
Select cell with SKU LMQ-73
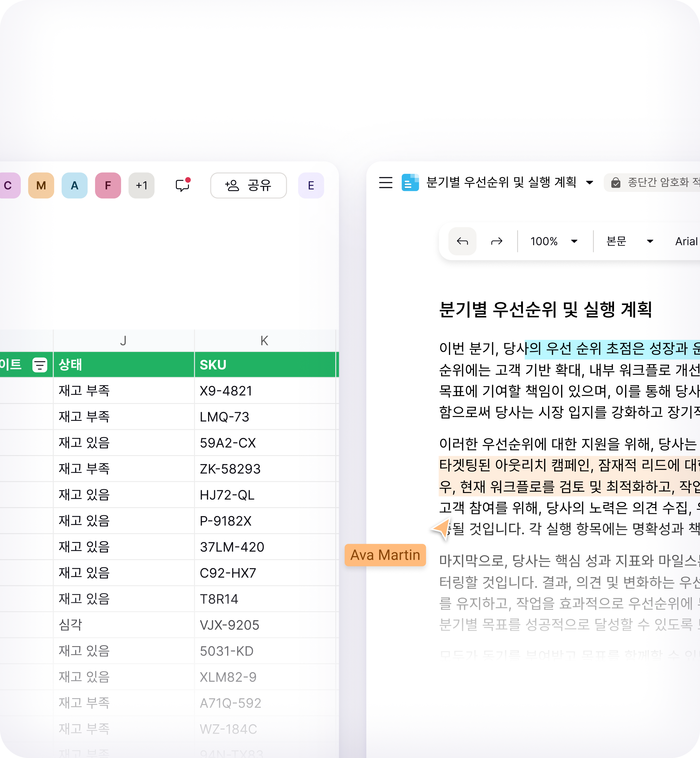[x=265, y=417]
